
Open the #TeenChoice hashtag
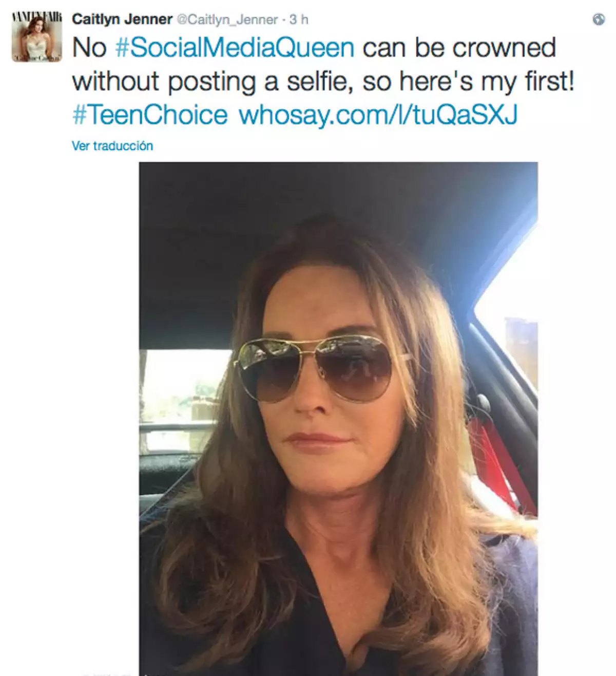(x=150, y=115)
